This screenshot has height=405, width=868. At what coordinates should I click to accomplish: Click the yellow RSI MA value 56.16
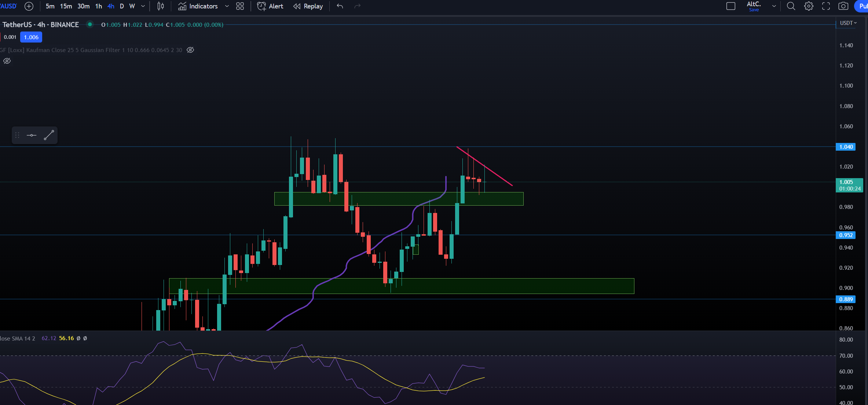[x=66, y=338]
